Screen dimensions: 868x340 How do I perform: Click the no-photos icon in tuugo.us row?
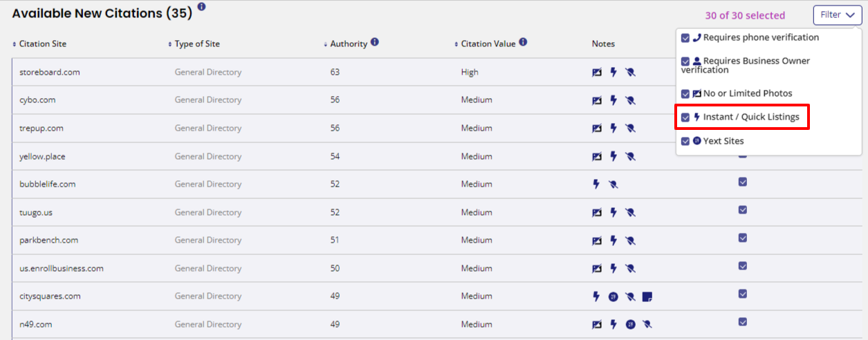pos(597,212)
